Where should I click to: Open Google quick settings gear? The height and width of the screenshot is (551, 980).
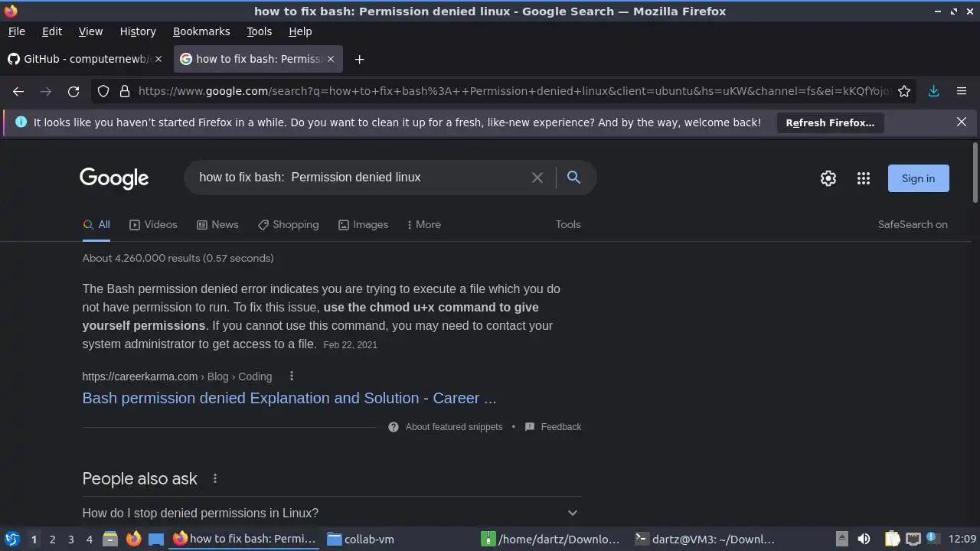[828, 178]
